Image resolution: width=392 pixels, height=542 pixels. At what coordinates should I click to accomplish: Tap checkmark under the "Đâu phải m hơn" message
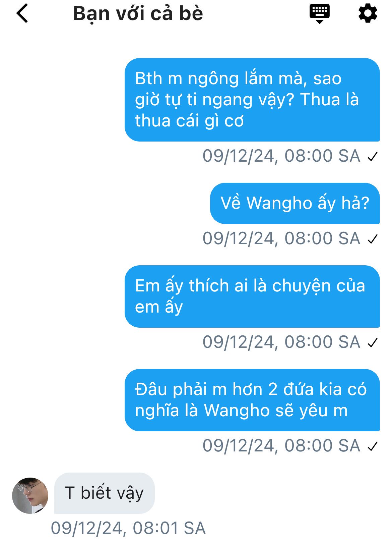[373, 446]
